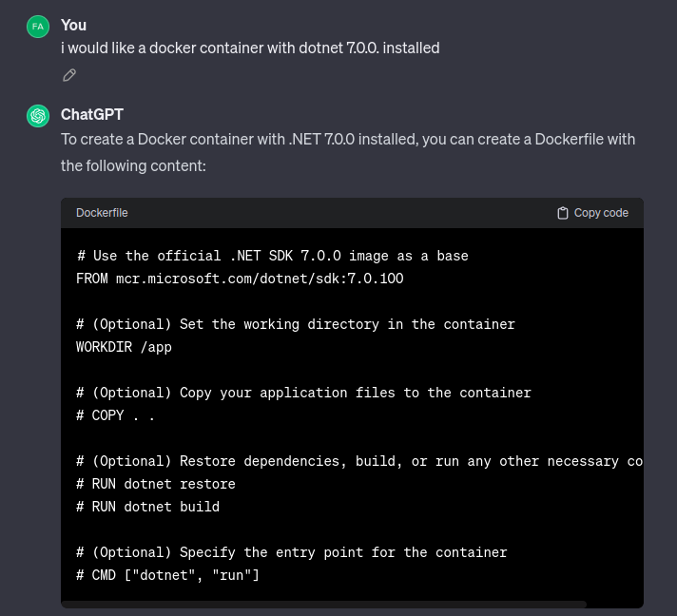This screenshot has height=616, width=677.
Task: Click the "ChatGPT" author name
Action: point(92,115)
